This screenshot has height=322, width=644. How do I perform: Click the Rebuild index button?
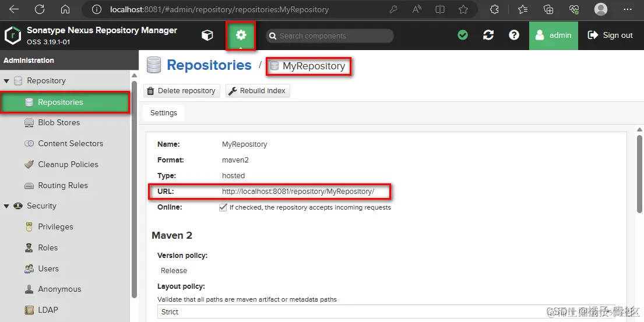tap(258, 91)
